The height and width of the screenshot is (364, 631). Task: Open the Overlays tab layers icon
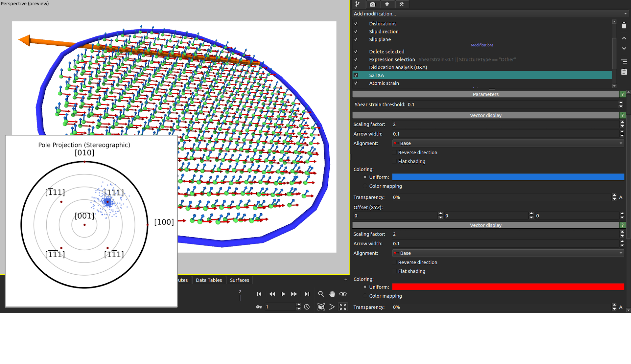tap(387, 4)
